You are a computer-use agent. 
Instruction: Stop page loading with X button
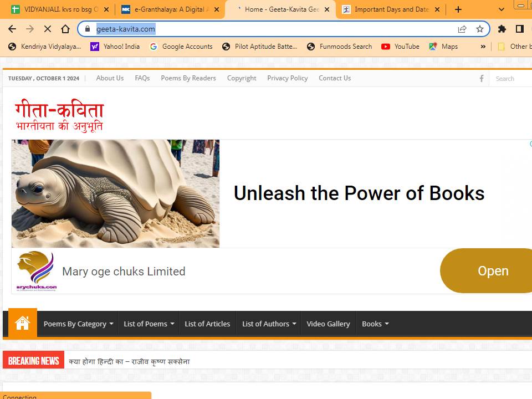[x=48, y=29]
